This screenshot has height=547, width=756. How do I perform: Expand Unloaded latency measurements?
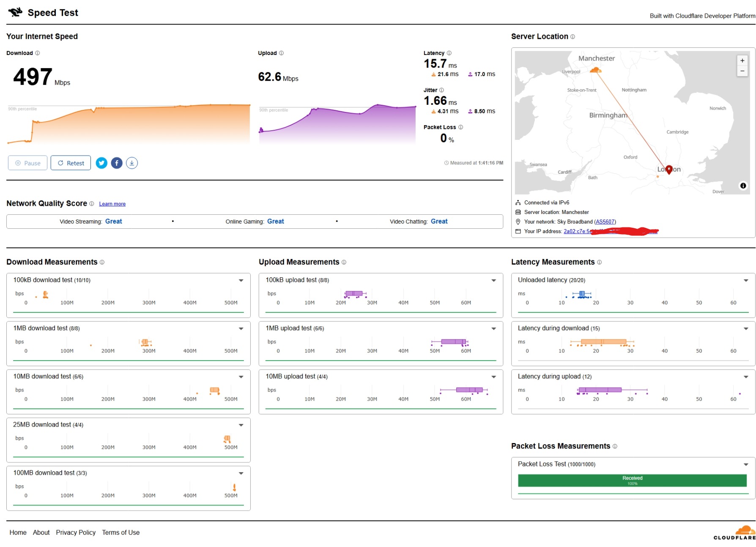coord(746,280)
